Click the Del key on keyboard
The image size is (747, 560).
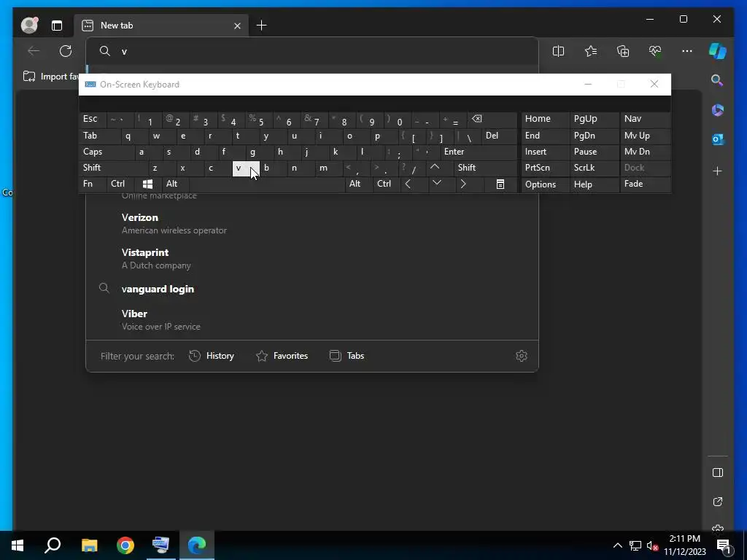(x=499, y=136)
